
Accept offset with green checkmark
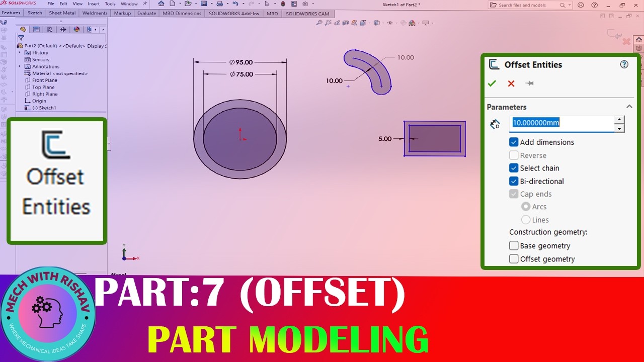(492, 83)
